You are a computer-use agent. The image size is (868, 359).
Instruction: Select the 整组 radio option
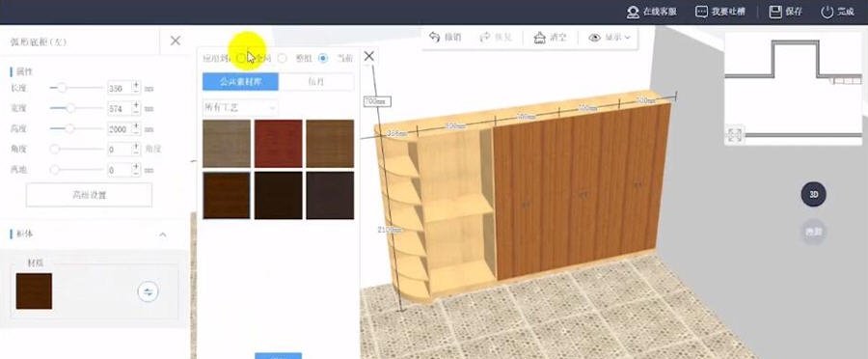[283, 58]
